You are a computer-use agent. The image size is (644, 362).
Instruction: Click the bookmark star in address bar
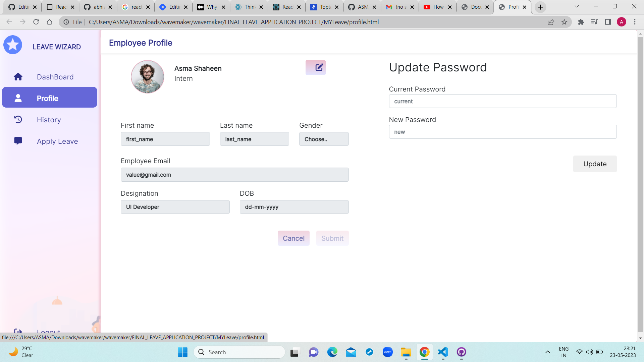tap(565, 22)
